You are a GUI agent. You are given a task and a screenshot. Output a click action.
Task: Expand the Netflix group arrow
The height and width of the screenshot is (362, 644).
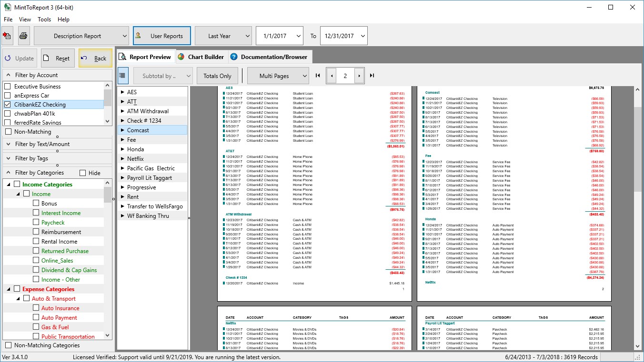[122, 158]
